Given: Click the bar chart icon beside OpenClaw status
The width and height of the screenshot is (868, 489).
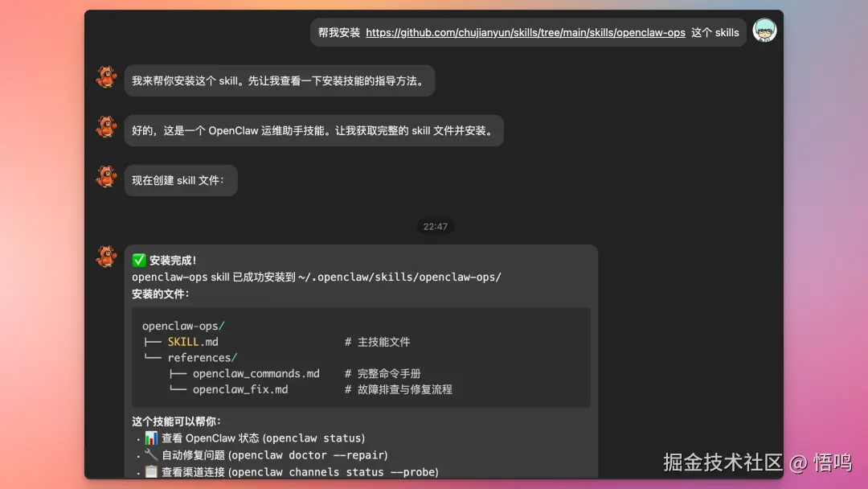Looking at the screenshot, I should [x=149, y=438].
